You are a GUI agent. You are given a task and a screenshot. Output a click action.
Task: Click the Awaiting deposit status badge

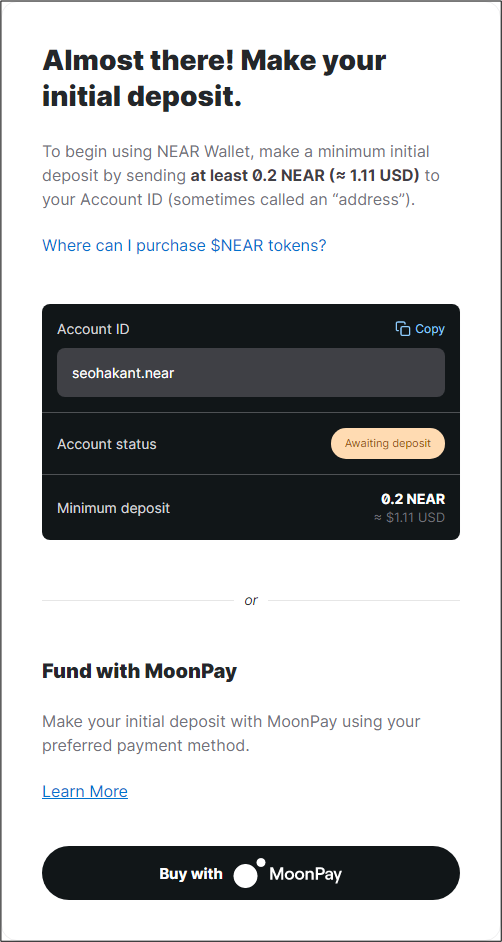coord(388,443)
